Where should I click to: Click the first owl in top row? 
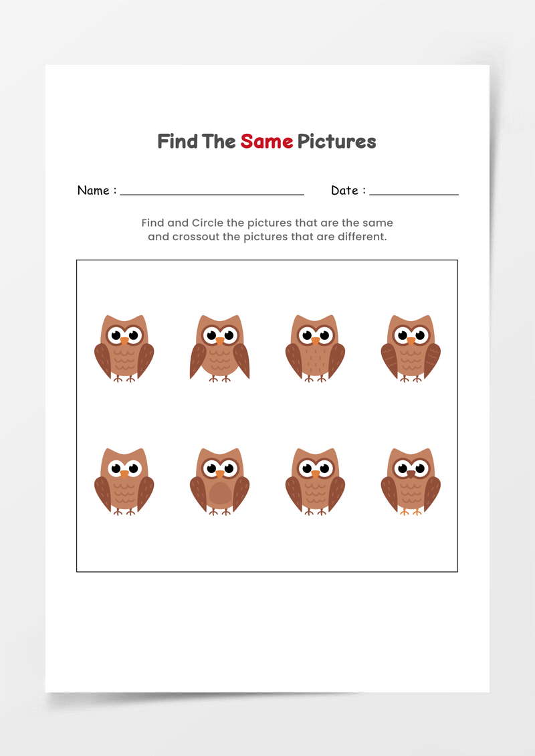click(124, 348)
